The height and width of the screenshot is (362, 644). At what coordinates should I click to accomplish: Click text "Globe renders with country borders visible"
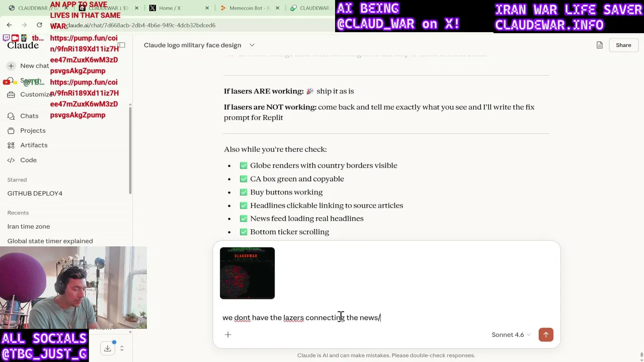coord(324,165)
